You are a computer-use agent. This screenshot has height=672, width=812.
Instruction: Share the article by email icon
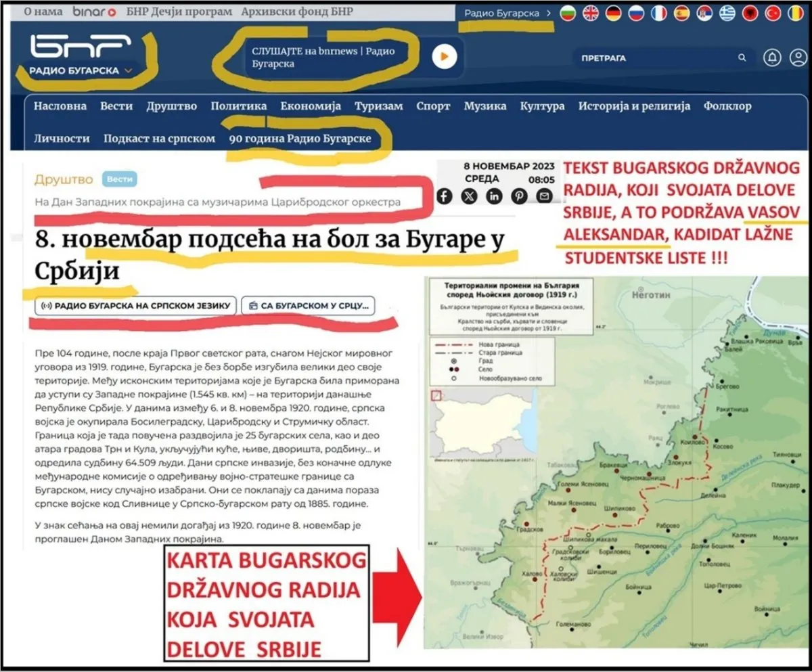click(544, 196)
